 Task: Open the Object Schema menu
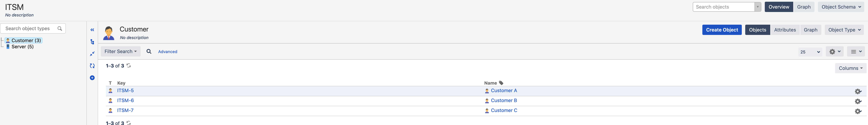coord(841,7)
